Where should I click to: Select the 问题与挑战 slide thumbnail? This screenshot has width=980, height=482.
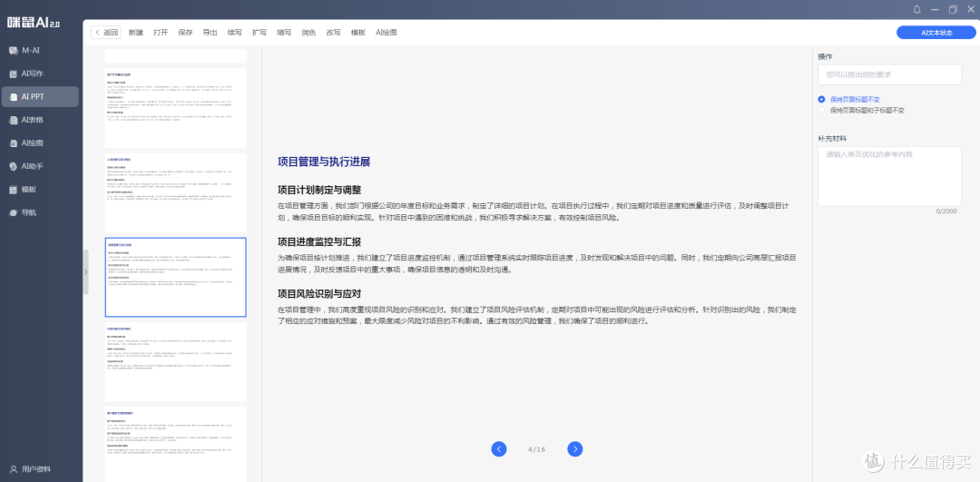(x=176, y=362)
